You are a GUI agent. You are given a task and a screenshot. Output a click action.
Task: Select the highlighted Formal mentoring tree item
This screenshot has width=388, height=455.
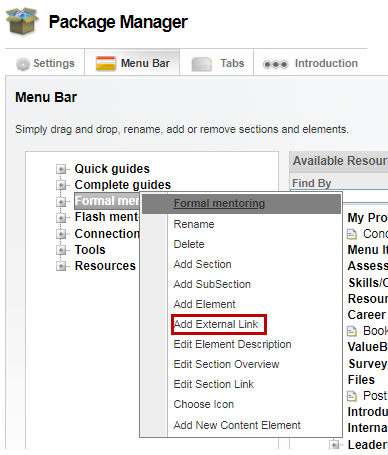(x=107, y=201)
